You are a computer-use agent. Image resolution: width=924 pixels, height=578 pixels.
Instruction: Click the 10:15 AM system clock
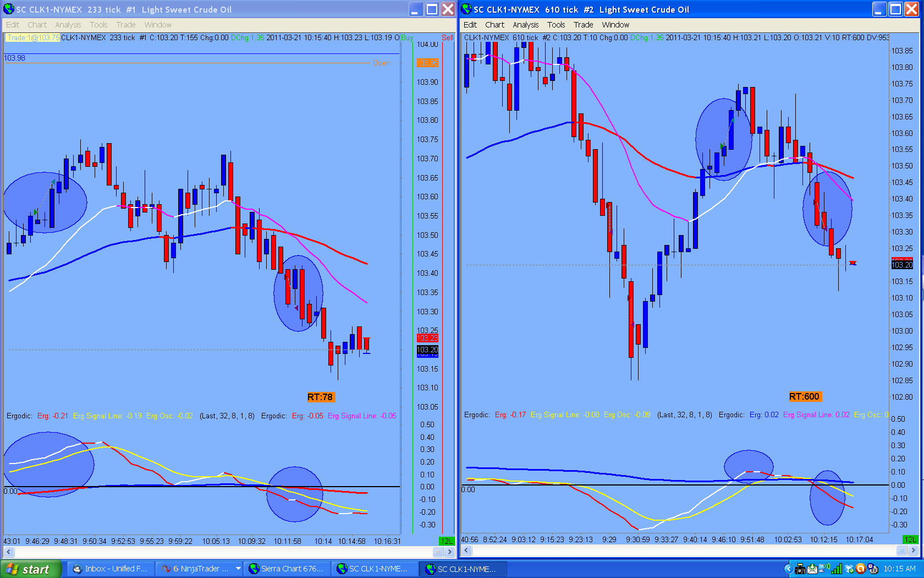tap(899, 569)
